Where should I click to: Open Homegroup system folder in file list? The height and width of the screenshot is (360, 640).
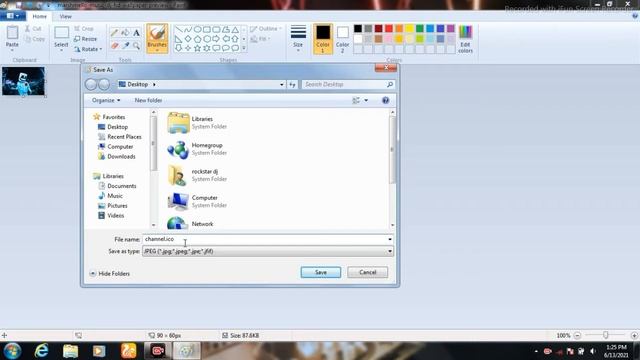click(x=197, y=149)
